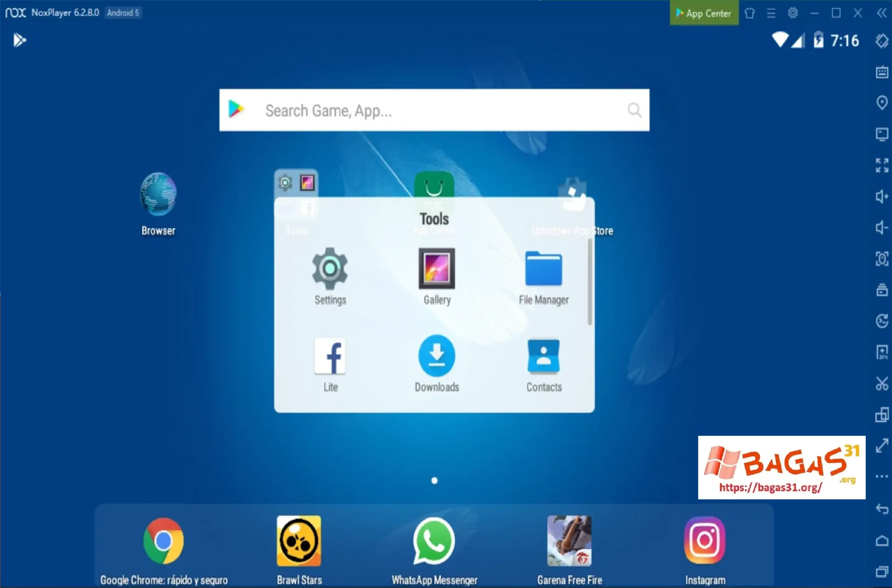Open the NoxPlayer hamburger menu
This screenshot has width=892, height=588.
pos(771,13)
